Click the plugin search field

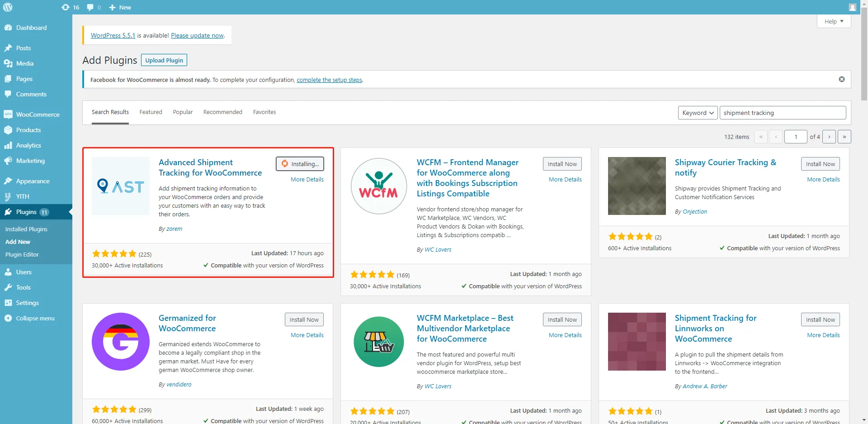tap(782, 113)
